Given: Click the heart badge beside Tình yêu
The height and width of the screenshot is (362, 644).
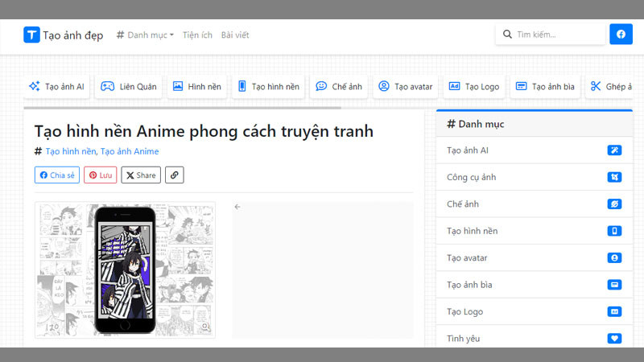Looking at the screenshot, I should [x=614, y=339].
